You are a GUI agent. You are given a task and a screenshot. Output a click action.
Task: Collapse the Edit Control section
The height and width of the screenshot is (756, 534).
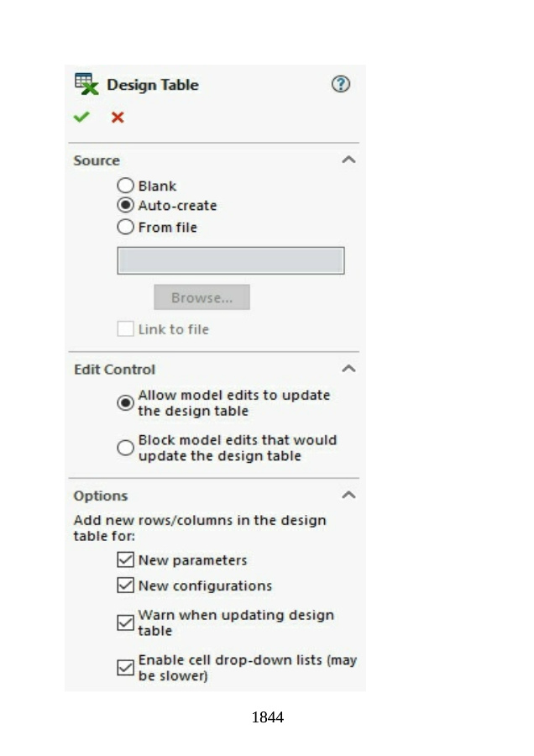click(349, 369)
